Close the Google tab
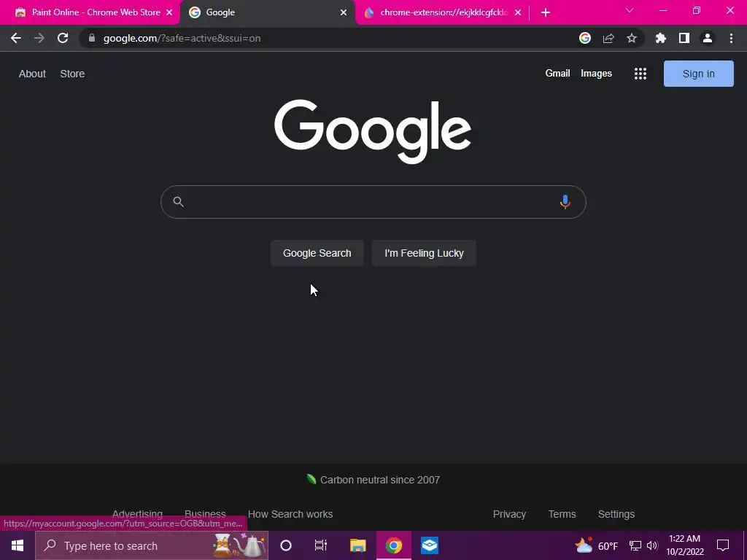Screen dimensions: 747x560 [x=344, y=12]
